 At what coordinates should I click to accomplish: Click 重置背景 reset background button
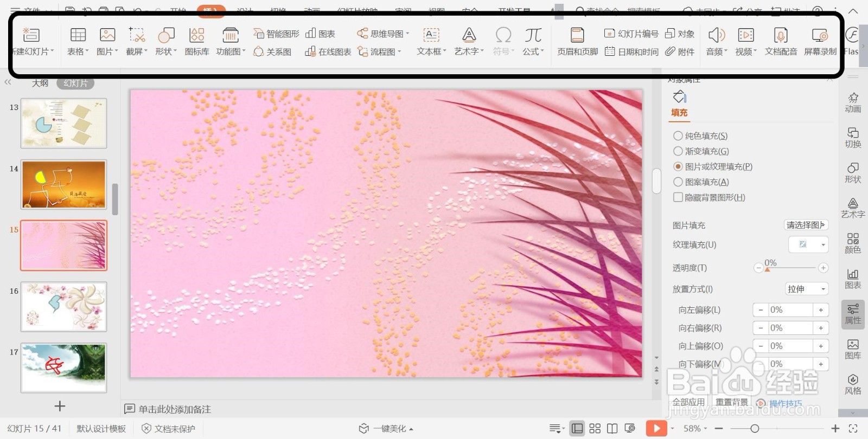[x=731, y=402]
